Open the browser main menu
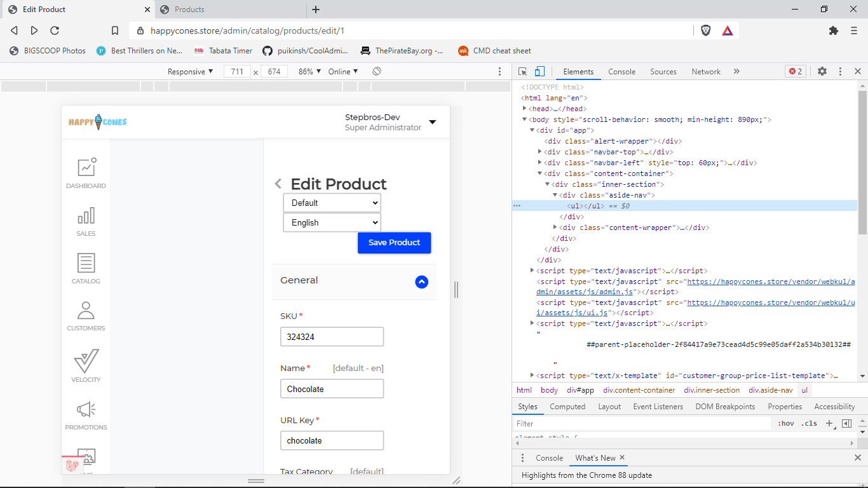Viewport: 868px width, 488px height. point(854,30)
